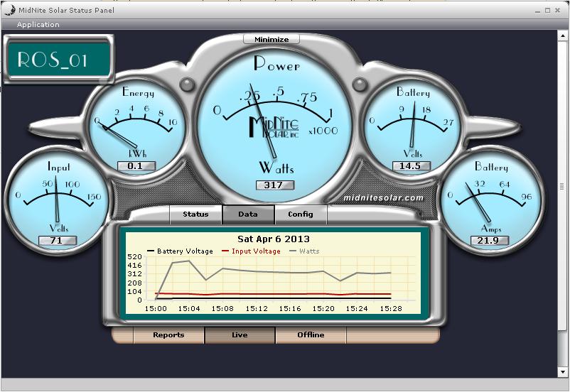The image size is (570, 392).
Task: Click the Input Volts gauge dial
Action: [x=58, y=202]
